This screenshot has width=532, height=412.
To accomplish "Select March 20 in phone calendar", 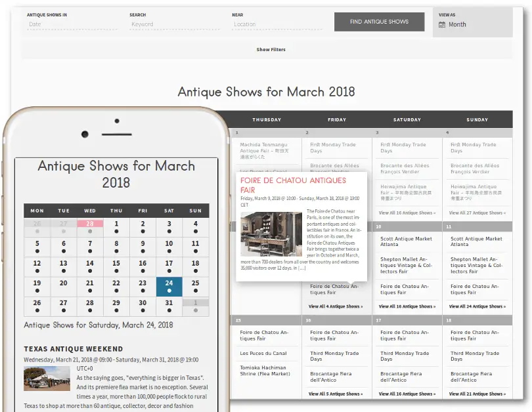I will click(64, 286).
